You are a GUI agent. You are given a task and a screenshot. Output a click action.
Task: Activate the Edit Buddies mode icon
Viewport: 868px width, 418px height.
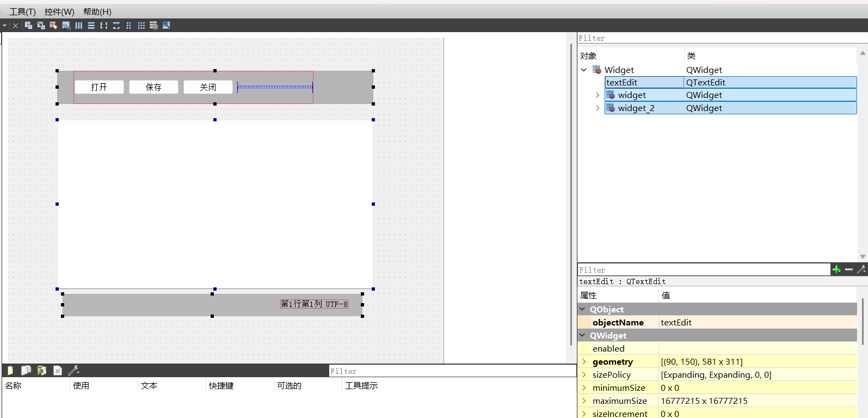[53, 25]
